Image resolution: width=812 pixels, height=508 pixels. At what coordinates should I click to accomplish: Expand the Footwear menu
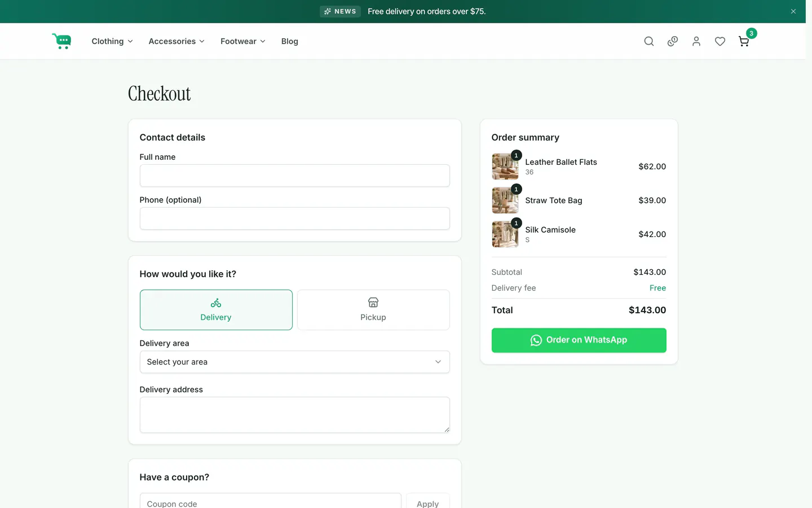[x=243, y=41]
